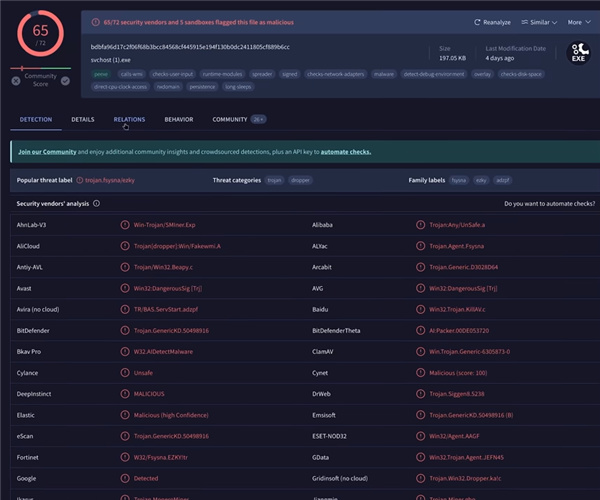Click the AVG detection alert icon
The image size is (600, 500).
pos(420,288)
